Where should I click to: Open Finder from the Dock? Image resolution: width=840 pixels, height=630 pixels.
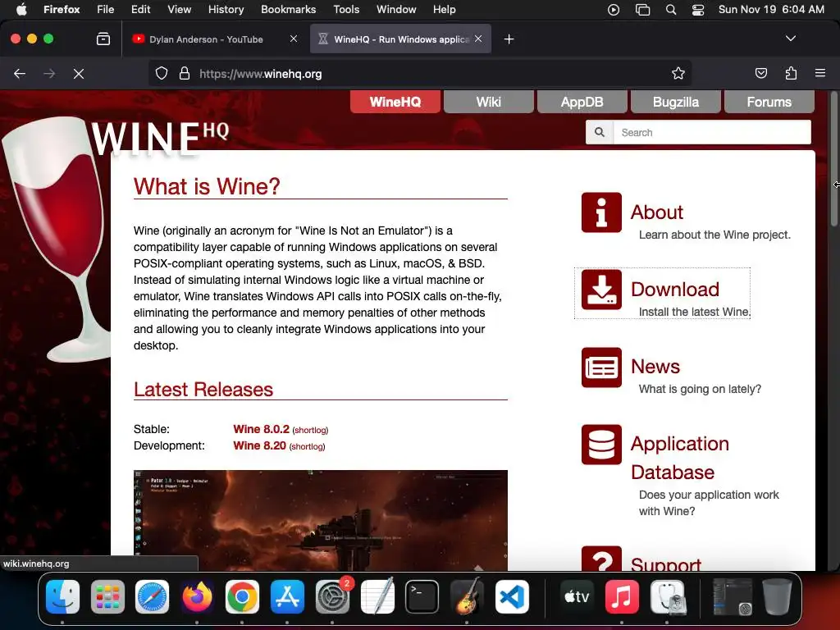62,597
